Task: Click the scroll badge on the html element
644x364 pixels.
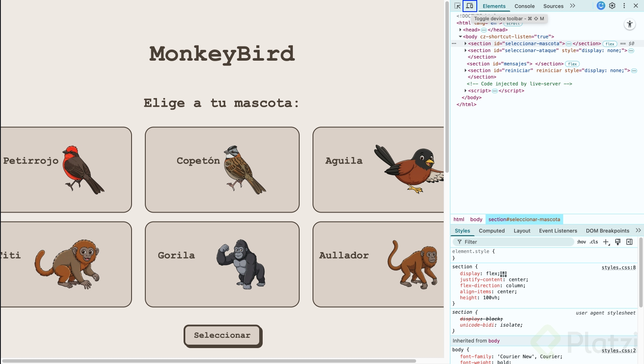Action: tap(513, 24)
